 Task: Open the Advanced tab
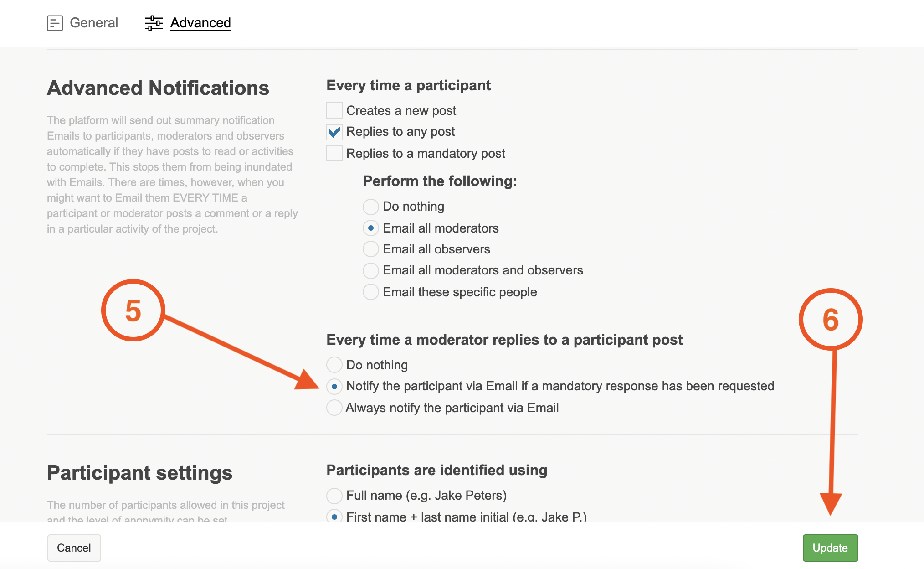click(200, 23)
